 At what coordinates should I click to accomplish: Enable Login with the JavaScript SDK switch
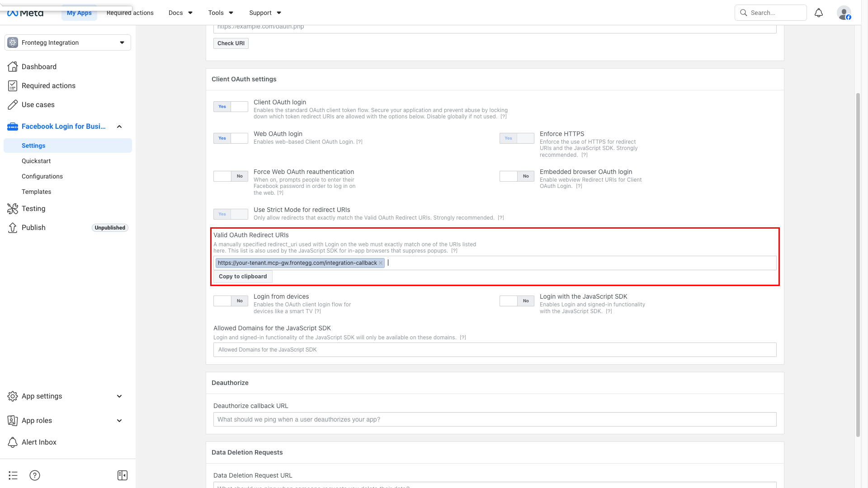pos(517,301)
